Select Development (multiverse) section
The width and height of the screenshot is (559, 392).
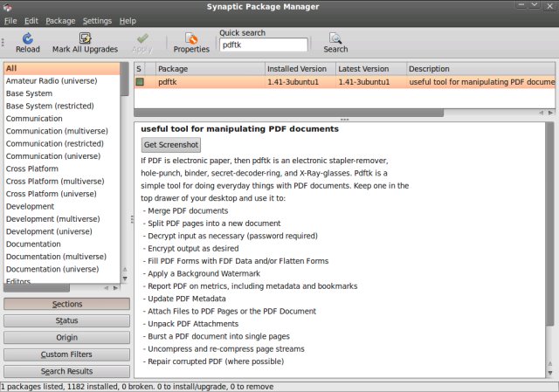[x=62, y=219]
